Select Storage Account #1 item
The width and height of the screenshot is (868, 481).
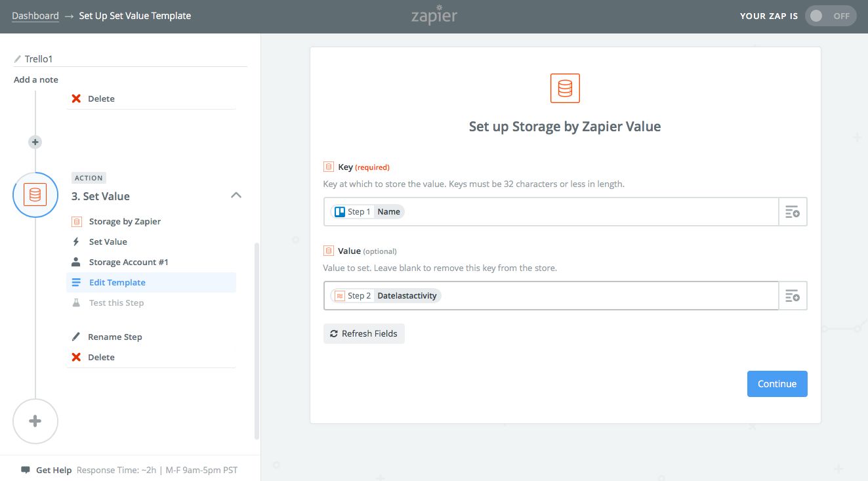coord(129,262)
